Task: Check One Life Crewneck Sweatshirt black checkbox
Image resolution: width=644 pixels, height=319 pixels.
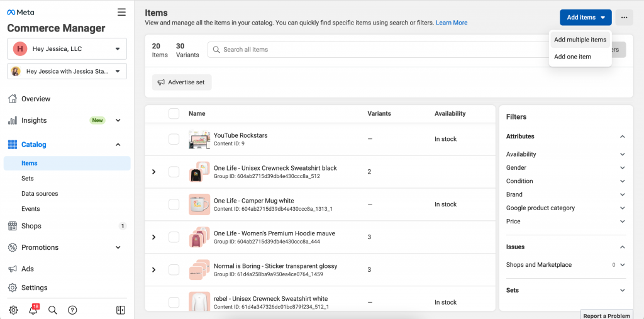Action: (x=174, y=172)
